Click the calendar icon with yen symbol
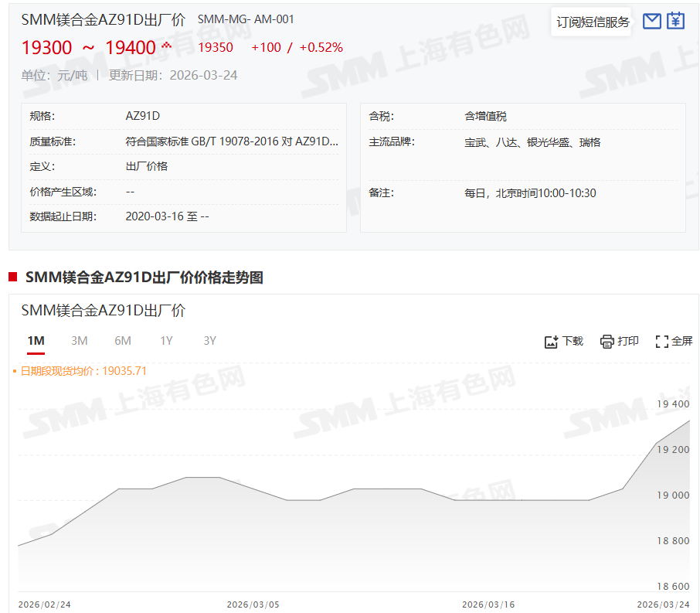The height and width of the screenshot is (613, 700). pos(676,21)
